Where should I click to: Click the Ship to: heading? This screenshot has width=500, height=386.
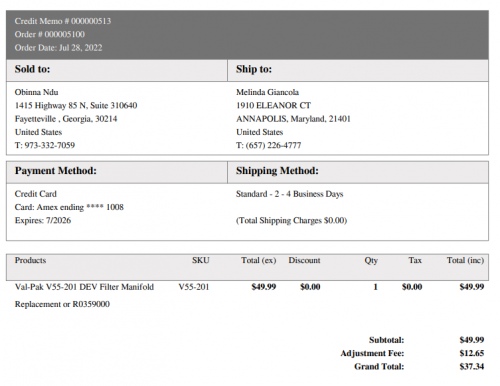(254, 69)
